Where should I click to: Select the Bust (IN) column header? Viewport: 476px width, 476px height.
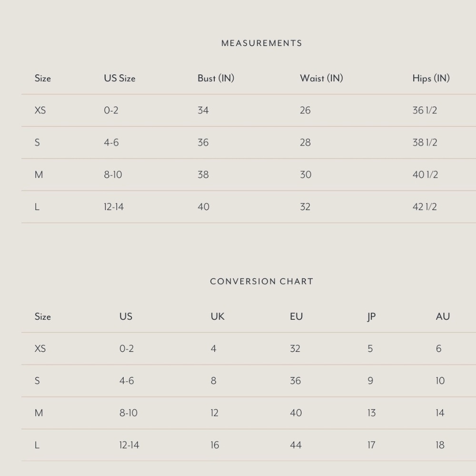click(216, 79)
